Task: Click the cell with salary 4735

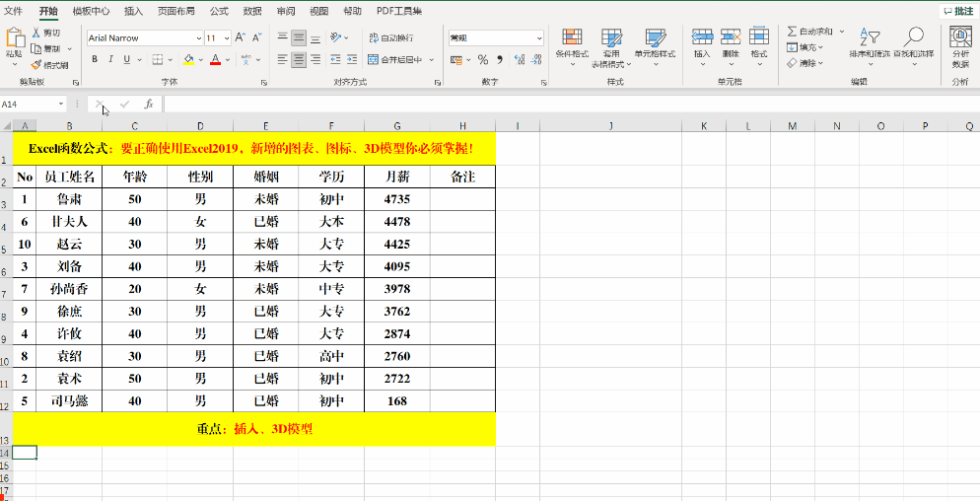Action: pos(397,199)
